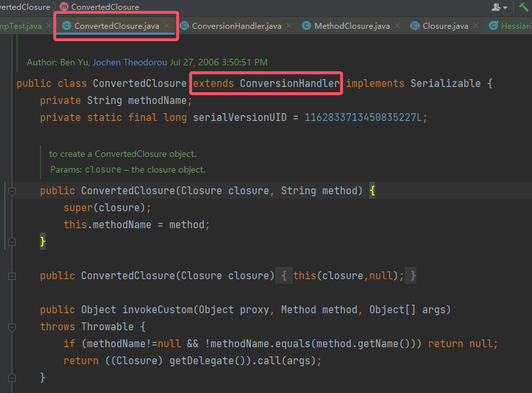Expand the folded this(closure,null) block
532x393 pixels.
[345, 275]
